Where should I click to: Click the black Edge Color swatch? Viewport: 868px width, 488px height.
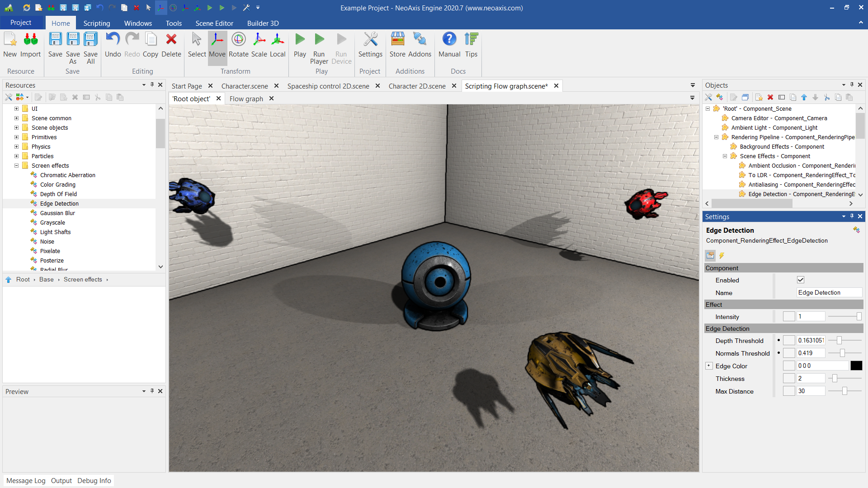point(856,366)
